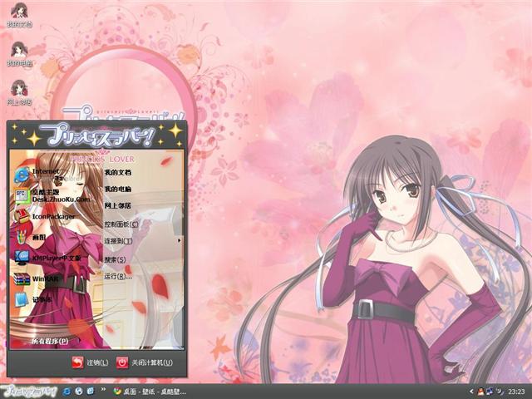Choose 运行(R)... from the start menu
Image resolution: width=532 pixels, height=399 pixels.
click(118, 277)
